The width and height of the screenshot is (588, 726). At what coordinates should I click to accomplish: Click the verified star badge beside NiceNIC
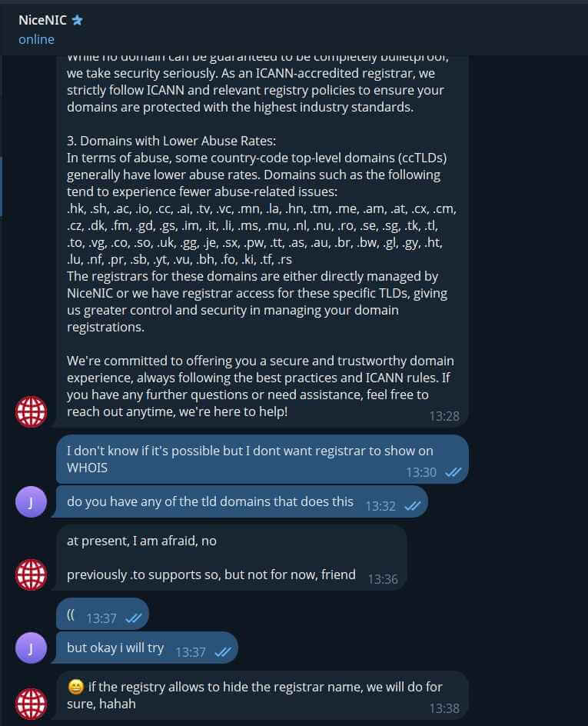coord(77,21)
